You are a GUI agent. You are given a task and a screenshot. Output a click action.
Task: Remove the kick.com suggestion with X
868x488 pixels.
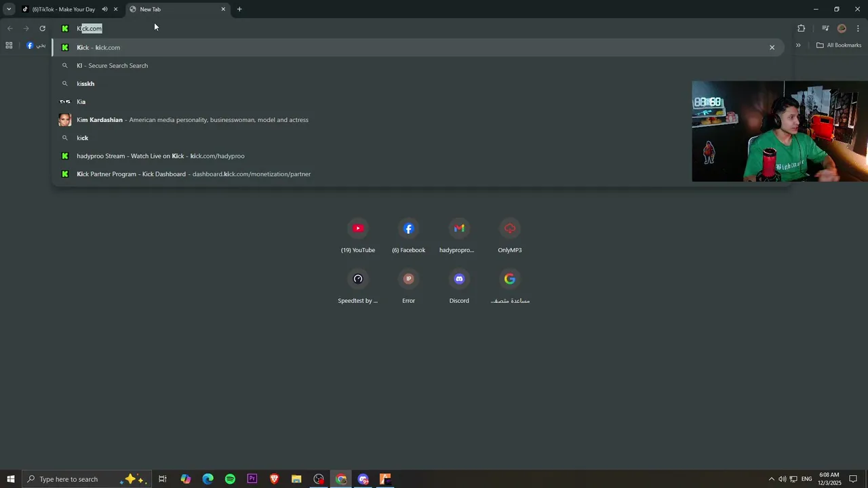click(772, 47)
